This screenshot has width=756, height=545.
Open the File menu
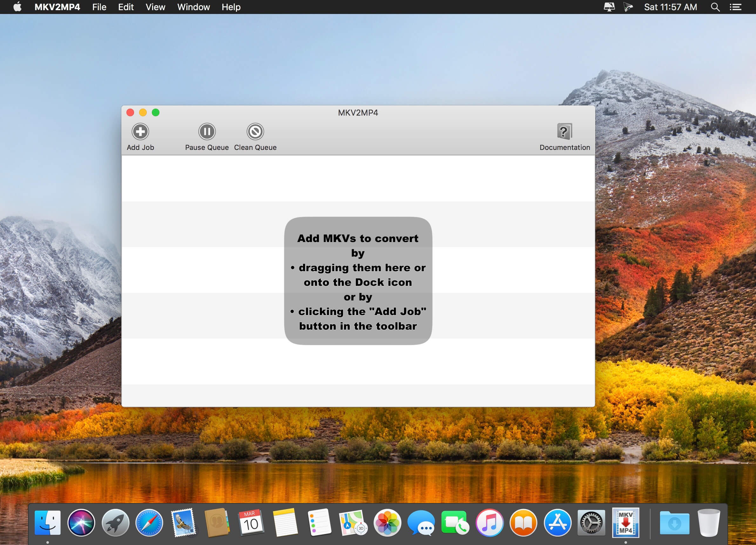tap(99, 7)
